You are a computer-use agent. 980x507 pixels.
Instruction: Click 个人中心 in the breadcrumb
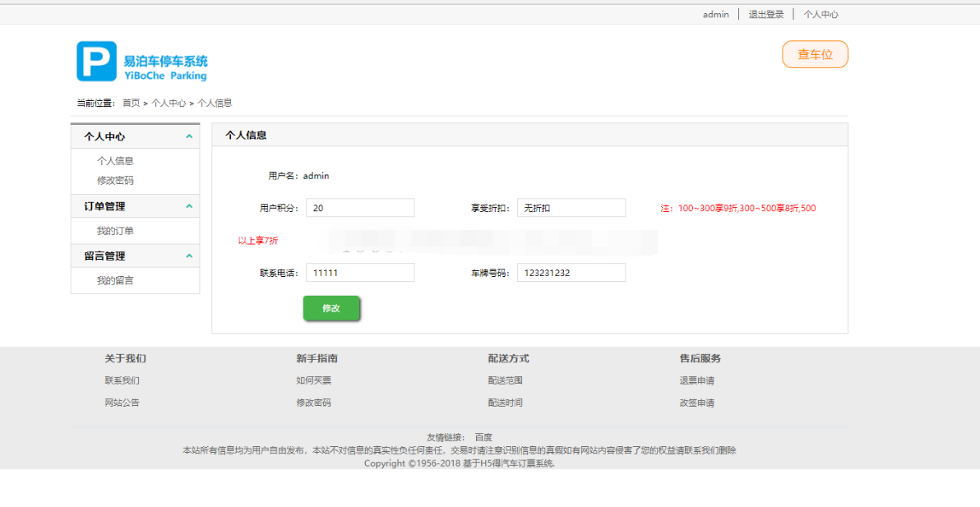169,103
